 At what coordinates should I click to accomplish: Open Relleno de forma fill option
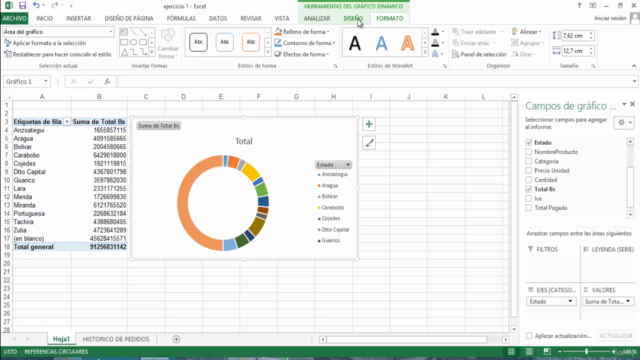302,32
